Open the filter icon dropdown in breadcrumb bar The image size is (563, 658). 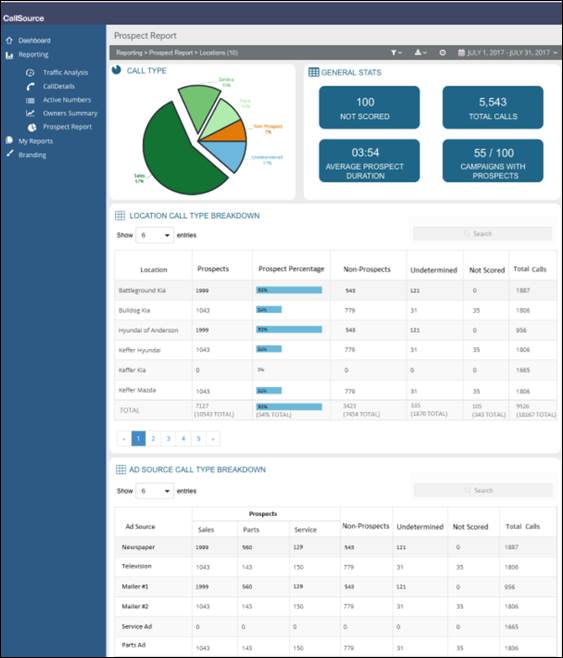coord(396,52)
